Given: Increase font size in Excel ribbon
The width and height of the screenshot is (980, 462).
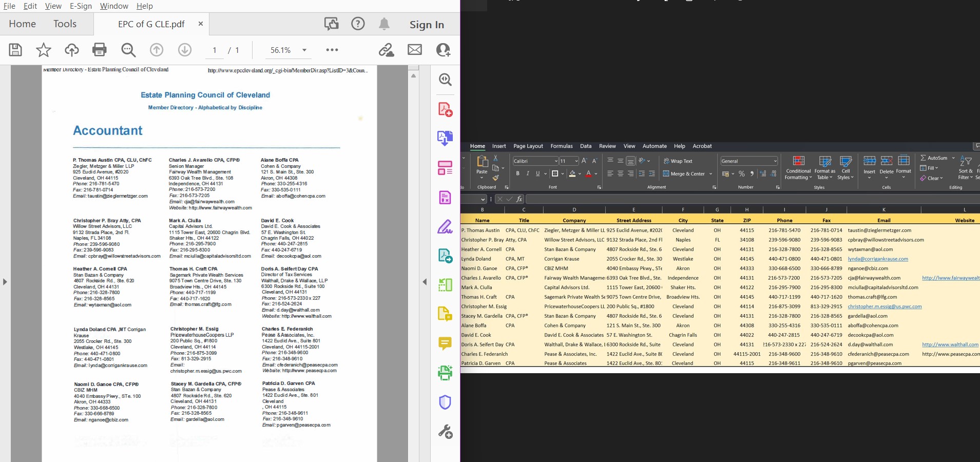Looking at the screenshot, I should coord(584,161).
